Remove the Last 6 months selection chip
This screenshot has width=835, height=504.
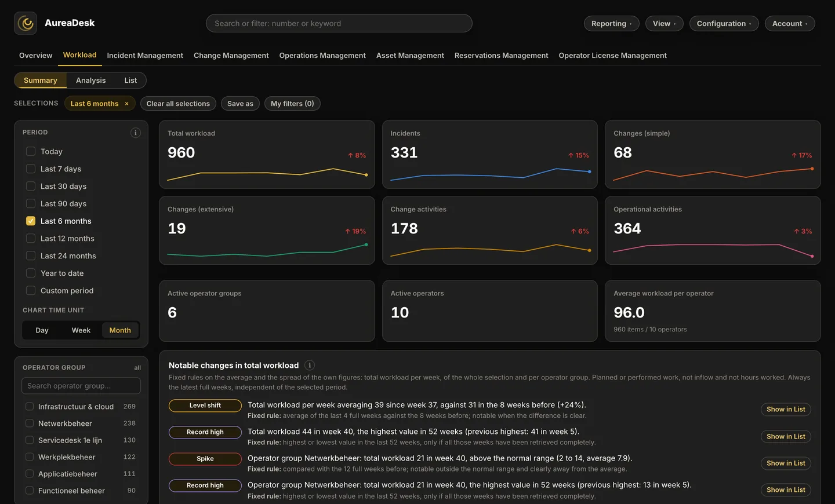point(126,104)
